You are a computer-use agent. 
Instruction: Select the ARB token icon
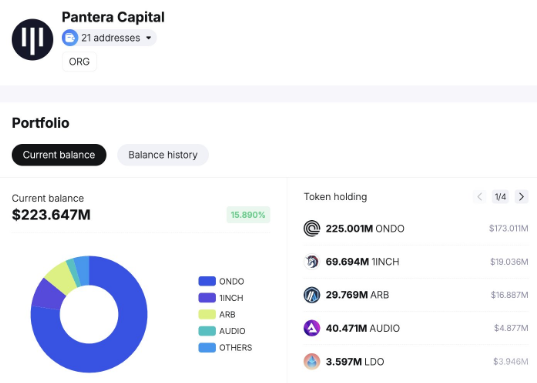312,295
